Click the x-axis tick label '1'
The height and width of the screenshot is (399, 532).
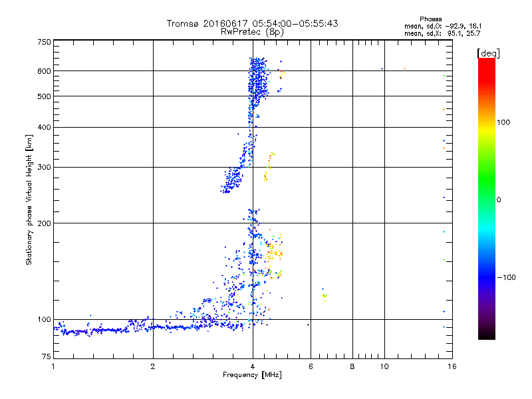click(53, 366)
